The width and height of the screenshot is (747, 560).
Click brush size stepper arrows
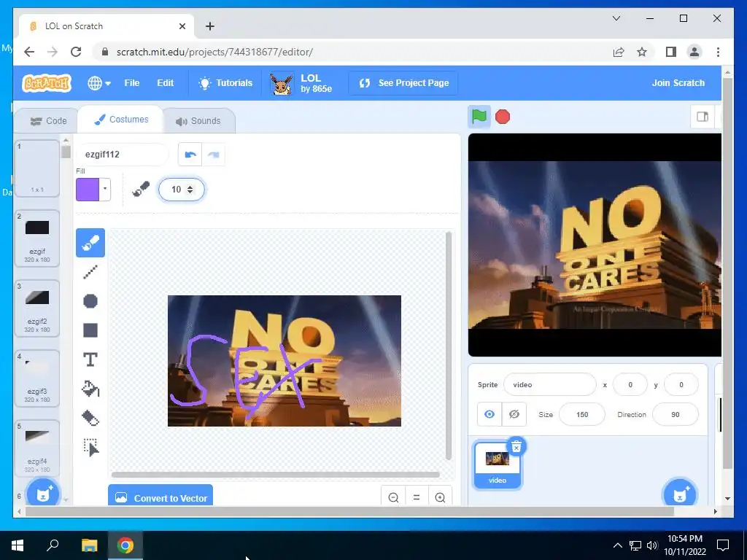click(190, 190)
